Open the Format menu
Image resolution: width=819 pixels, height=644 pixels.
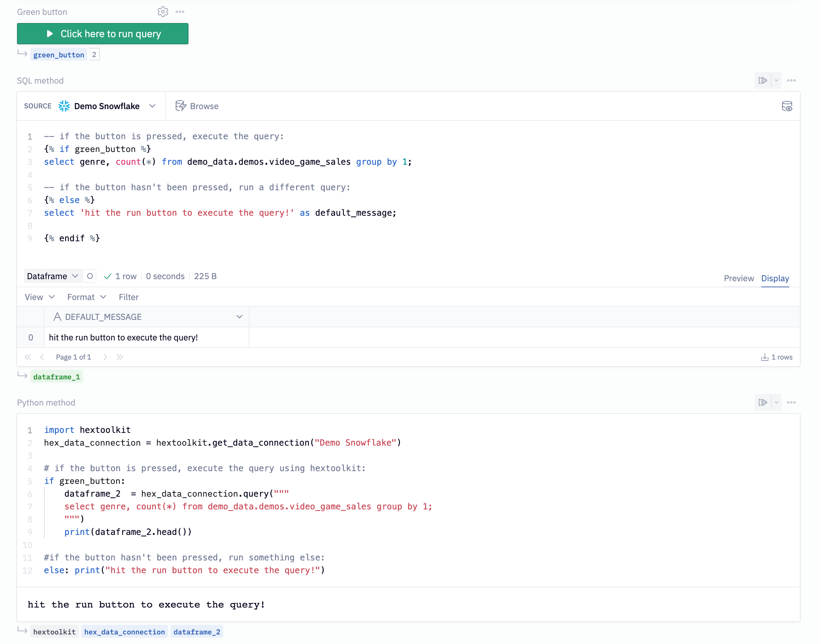click(x=86, y=297)
